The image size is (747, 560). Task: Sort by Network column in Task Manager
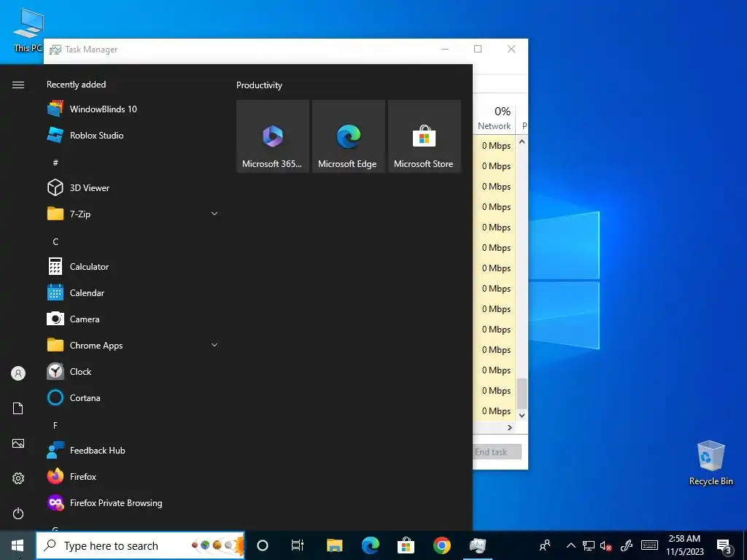[494, 118]
